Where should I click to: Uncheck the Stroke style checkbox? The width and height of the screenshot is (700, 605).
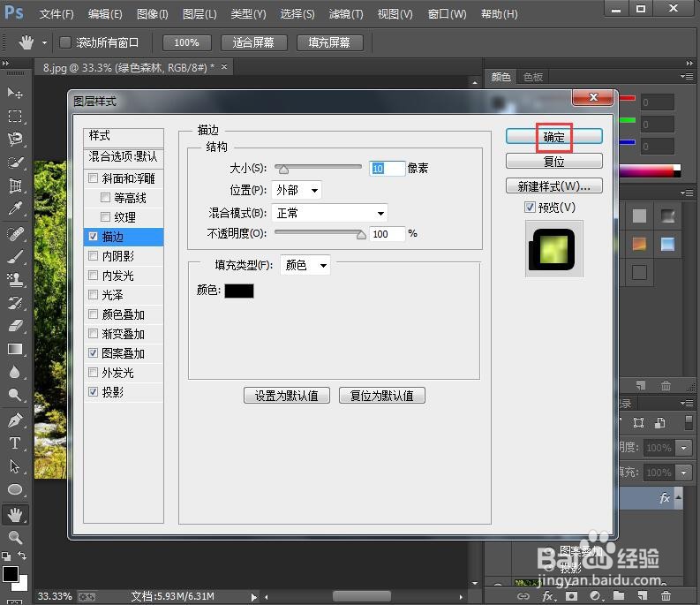pyautogui.click(x=93, y=237)
